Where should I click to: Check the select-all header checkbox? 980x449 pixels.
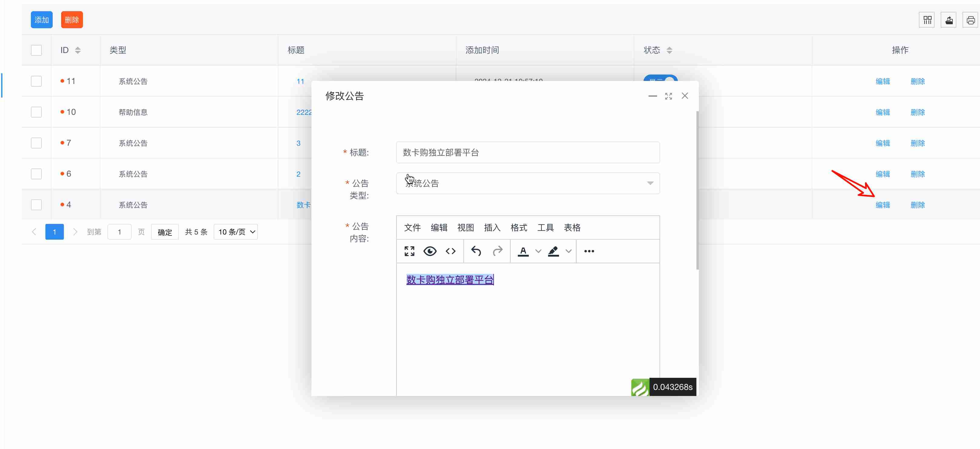(36, 50)
